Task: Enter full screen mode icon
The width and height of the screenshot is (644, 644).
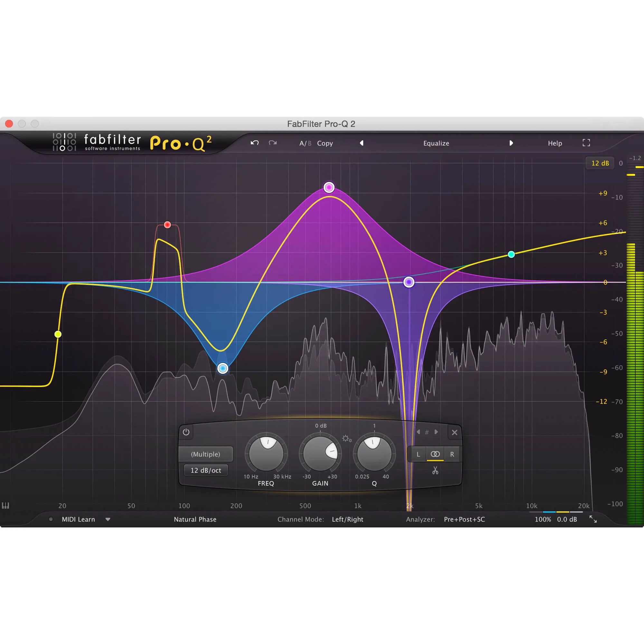Action: point(586,143)
